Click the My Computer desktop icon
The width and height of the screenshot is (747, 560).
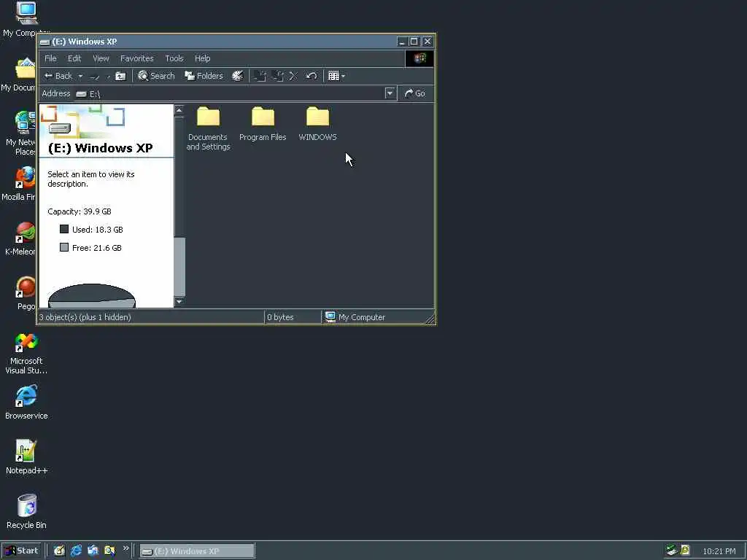(26, 19)
